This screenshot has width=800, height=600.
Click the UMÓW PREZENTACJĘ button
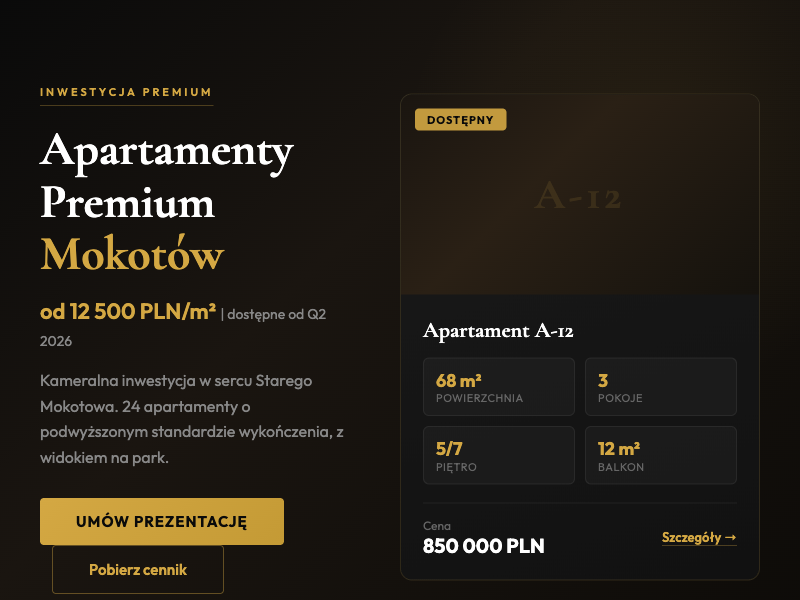click(x=161, y=521)
